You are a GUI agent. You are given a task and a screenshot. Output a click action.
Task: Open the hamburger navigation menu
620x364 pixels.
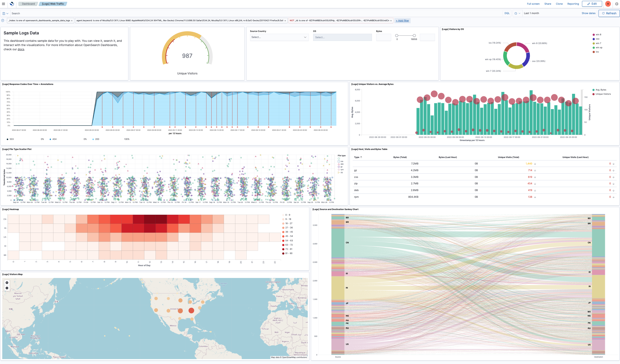coord(3,4)
